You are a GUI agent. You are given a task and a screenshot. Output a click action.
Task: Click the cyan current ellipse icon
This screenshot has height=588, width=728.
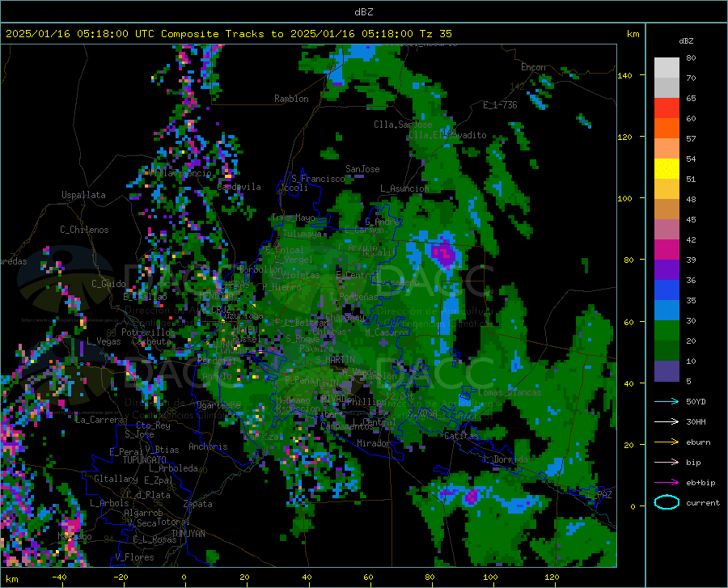point(667,502)
